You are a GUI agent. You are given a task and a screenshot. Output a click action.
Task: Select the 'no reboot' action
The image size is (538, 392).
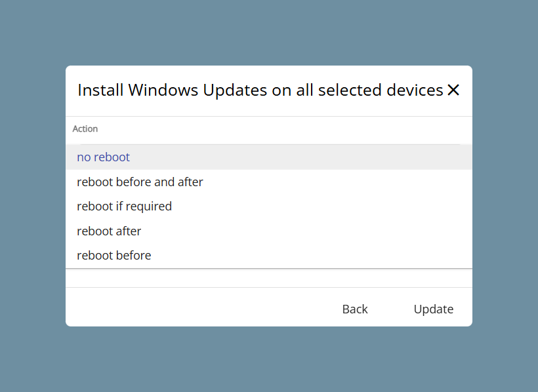269,157
